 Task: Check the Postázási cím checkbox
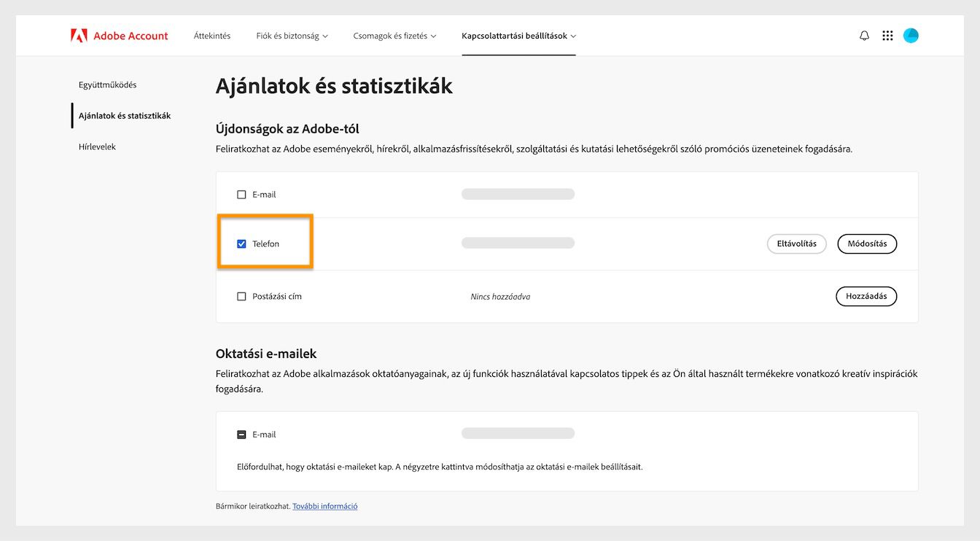(x=241, y=297)
